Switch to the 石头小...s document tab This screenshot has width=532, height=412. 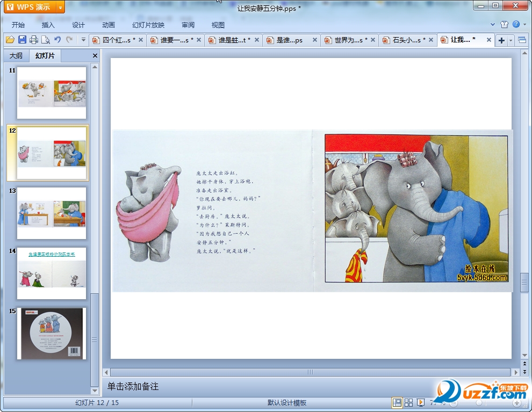point(404,40)
